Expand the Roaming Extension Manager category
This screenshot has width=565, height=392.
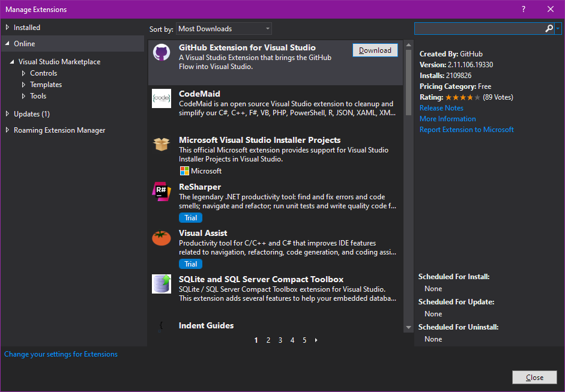[x=7, y=130]
